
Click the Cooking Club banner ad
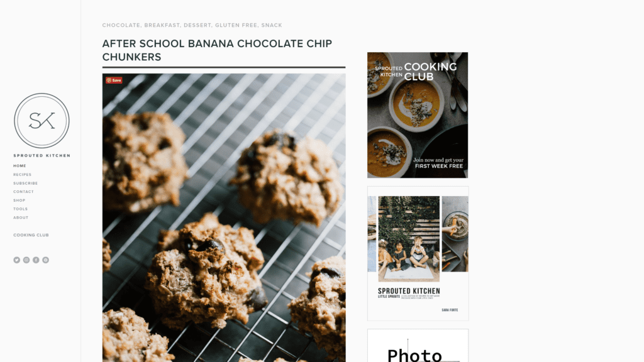pos(418,115)
